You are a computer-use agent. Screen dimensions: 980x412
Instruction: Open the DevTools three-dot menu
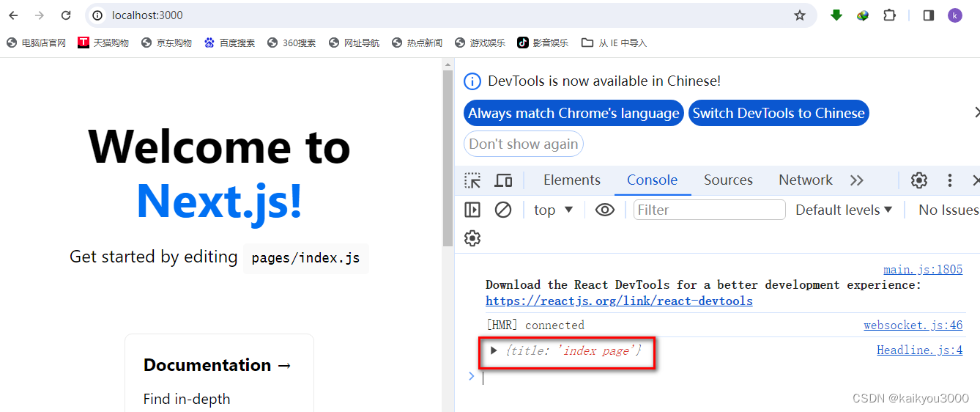pyautogui.click(x=950, y=180)
